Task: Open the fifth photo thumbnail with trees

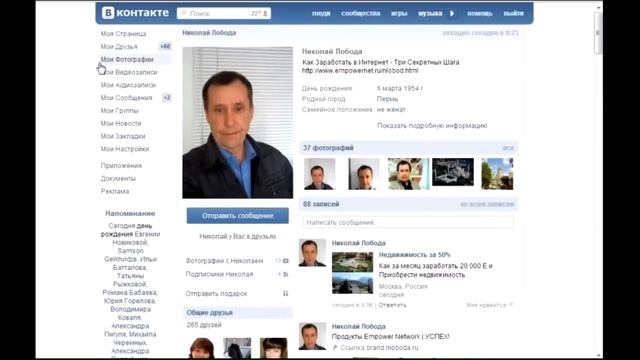Action: [x=497, y=174]
